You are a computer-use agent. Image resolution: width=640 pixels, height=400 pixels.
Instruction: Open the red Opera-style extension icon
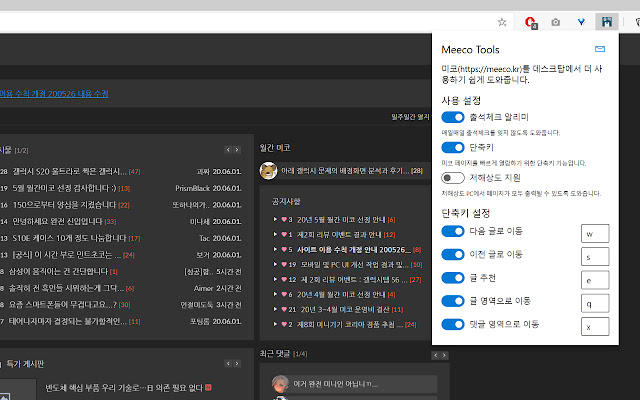coord(531,22)
